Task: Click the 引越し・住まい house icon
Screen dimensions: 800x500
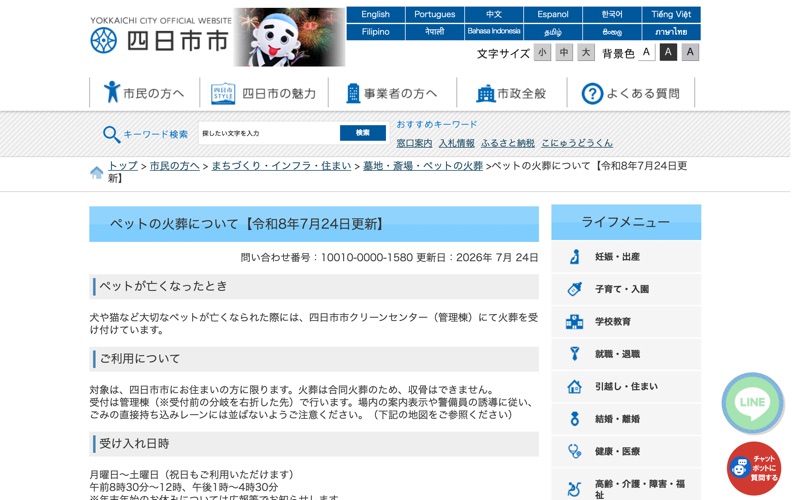Action: [574, 386]
